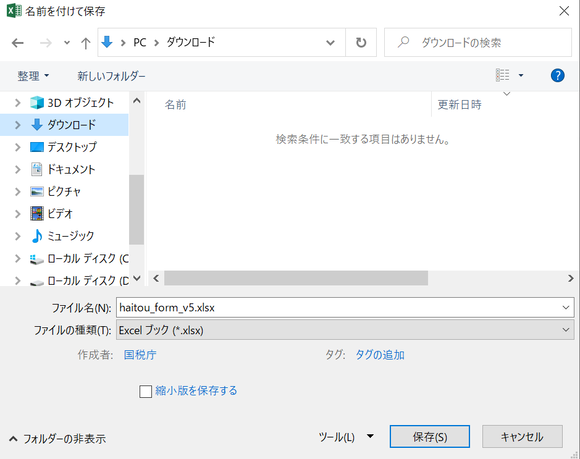580x459 pixels.
Task: Go back with the left arrow
Action: click(x=18, y=43)
